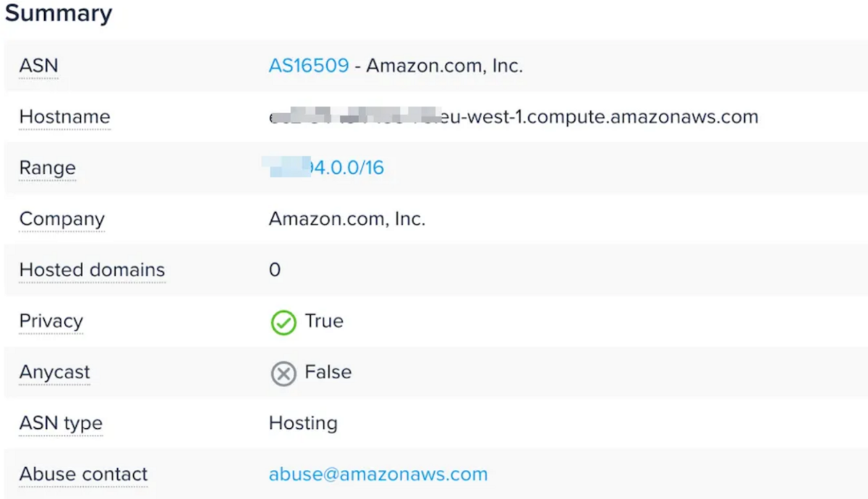Open the AS16509 link

pyautogui.click(x=309, y=66)
